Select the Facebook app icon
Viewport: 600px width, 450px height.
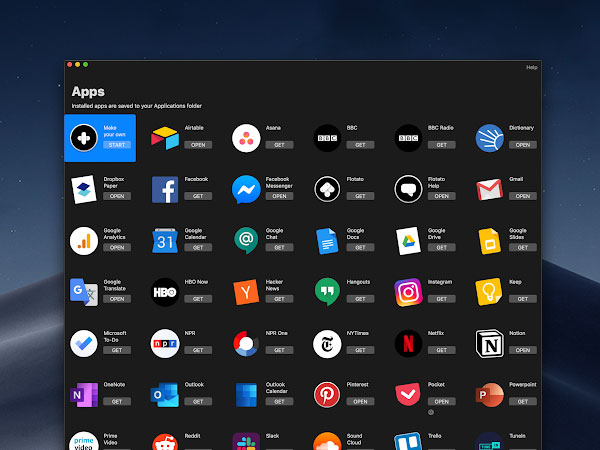(x=165, y=189)
